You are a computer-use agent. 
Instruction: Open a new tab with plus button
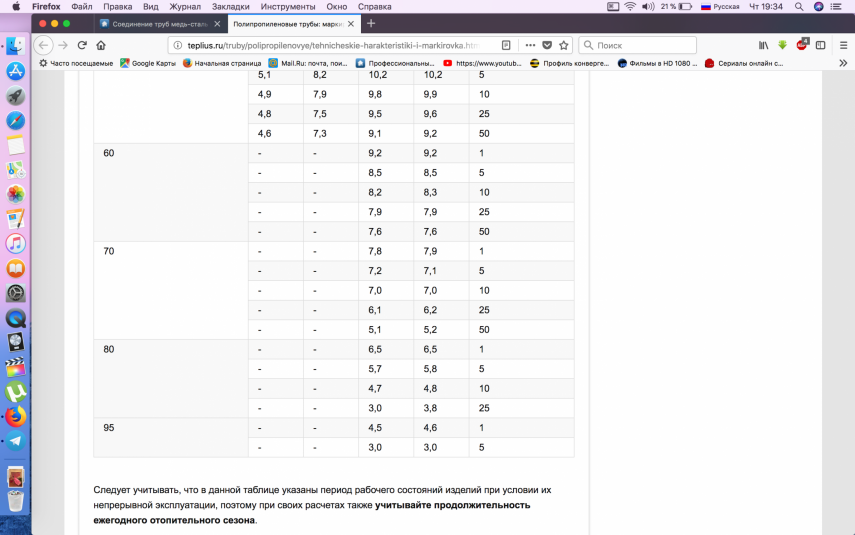pyautogui.click(x=371, y=23)
